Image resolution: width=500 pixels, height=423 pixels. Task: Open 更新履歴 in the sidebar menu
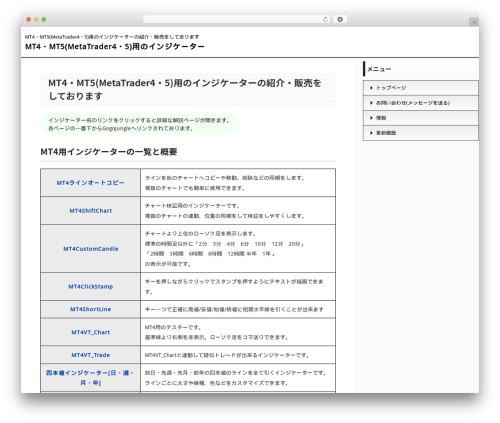tap(421, 133)
